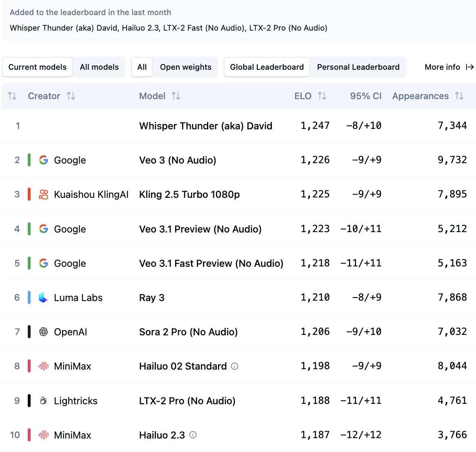Screen dimensions: 476x452
Task: Click the OpenAI logo icon
Action: click(x=43, y=332)
